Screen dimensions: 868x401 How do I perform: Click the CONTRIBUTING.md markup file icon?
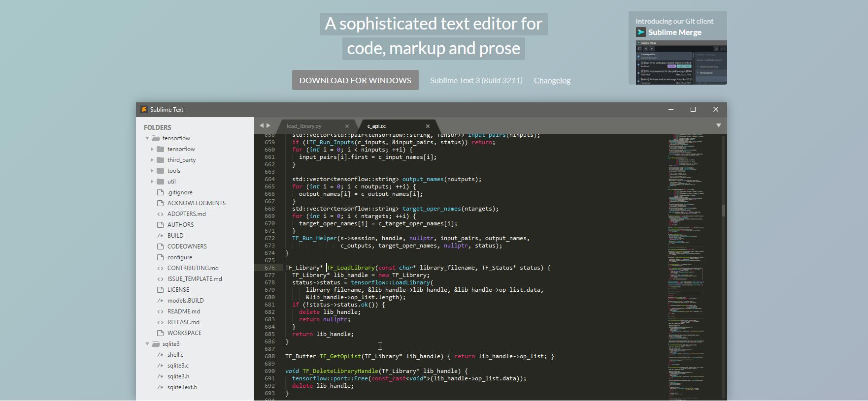160,268
